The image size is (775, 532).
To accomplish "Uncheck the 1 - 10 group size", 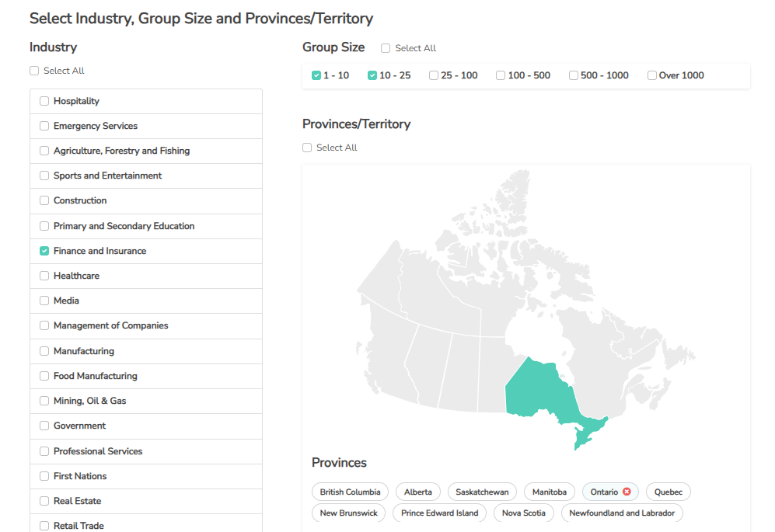I will [316, 75].
